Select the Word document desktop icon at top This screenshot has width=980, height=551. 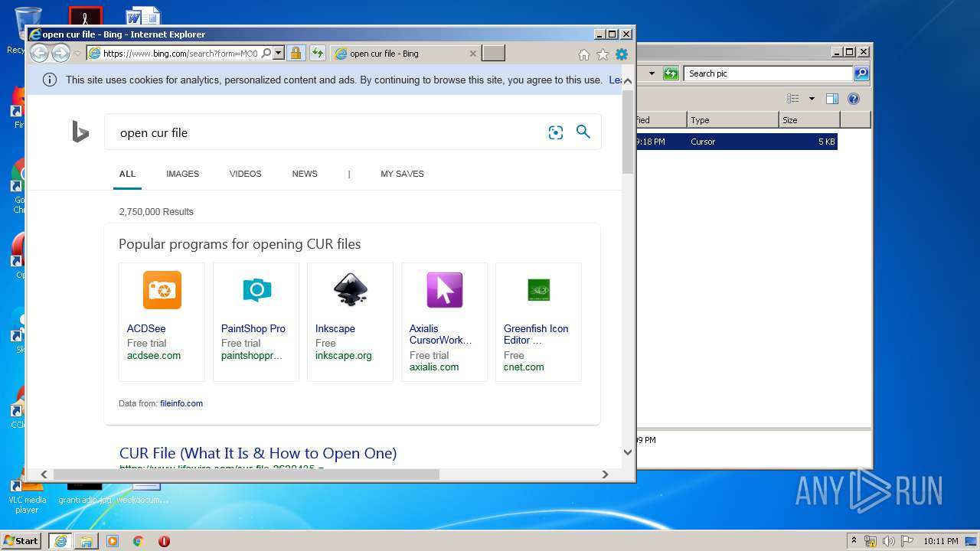tap(142, 16)
